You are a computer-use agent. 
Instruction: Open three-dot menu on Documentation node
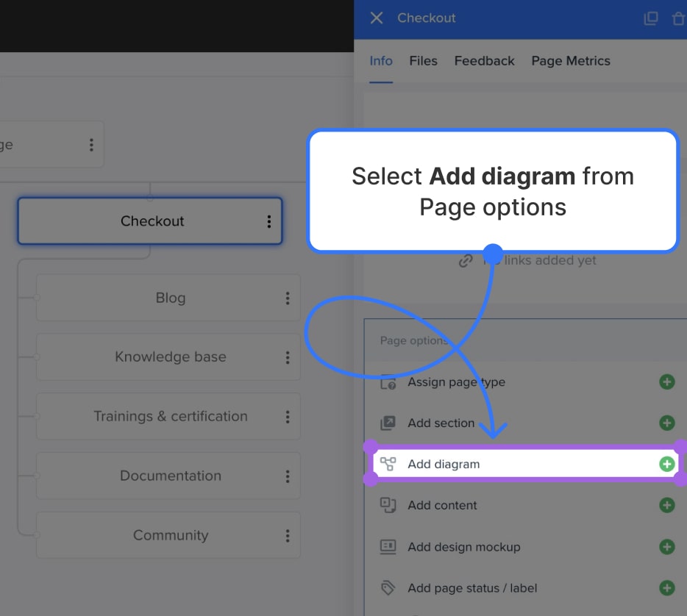click(288, 476)
